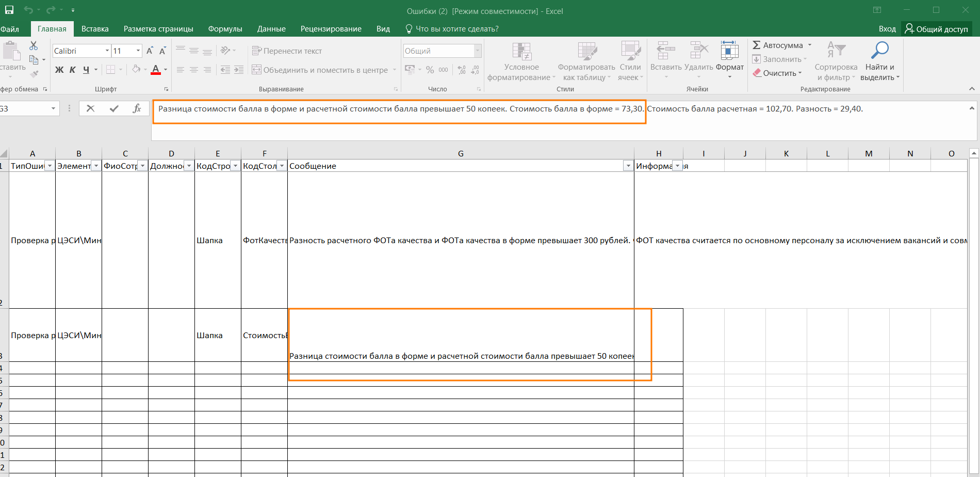The image size is (980, 477).
Task: Click the font color red A swatch
Action: (155, 70)
